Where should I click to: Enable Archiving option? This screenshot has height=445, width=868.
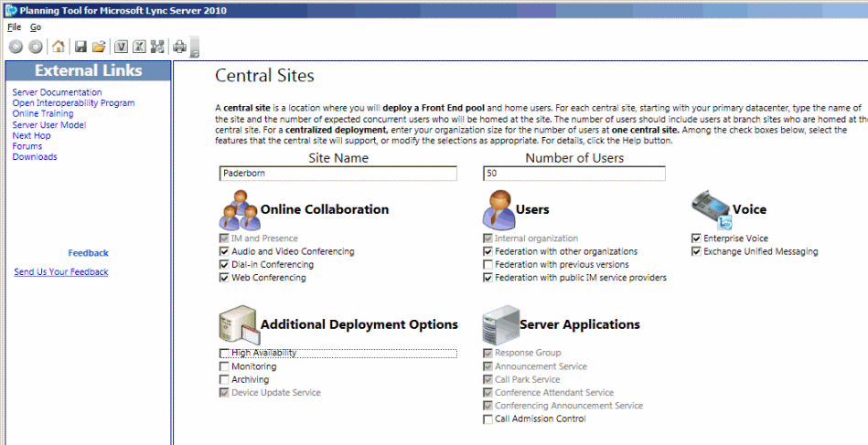tap(224, 380)
